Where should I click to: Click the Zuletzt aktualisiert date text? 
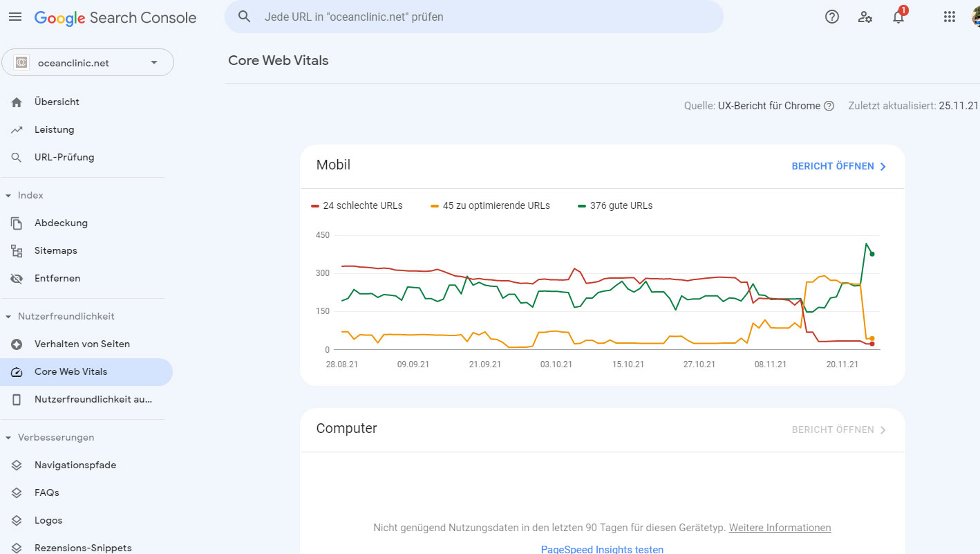coord(914,106)
